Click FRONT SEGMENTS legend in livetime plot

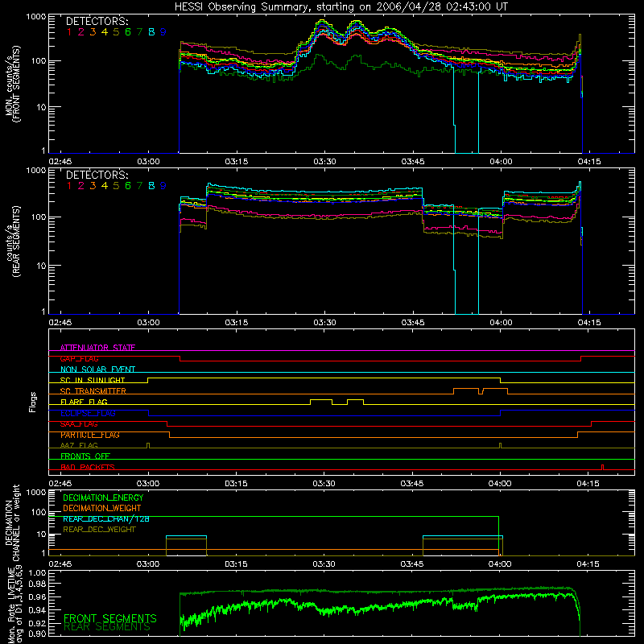pos(110,618)
